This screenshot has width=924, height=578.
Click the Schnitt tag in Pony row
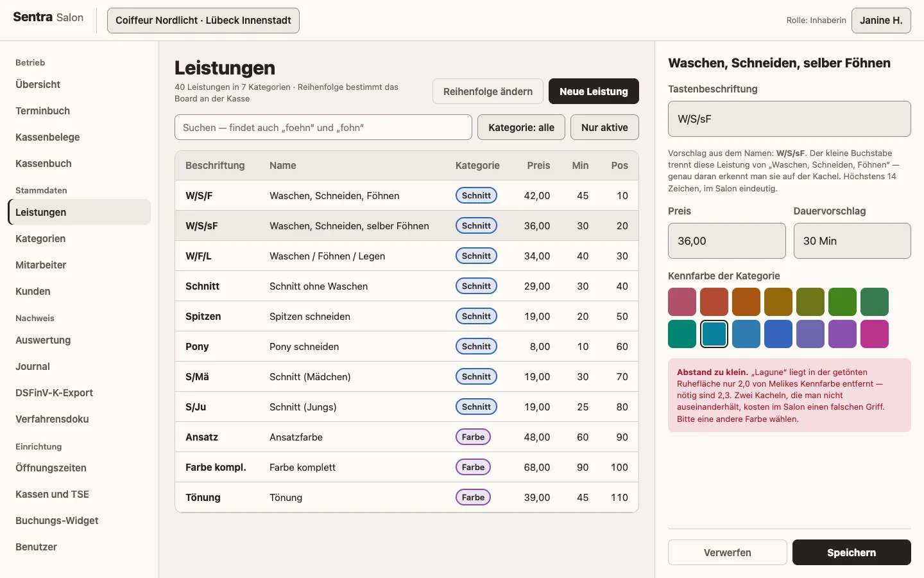[x=476, y=346]
